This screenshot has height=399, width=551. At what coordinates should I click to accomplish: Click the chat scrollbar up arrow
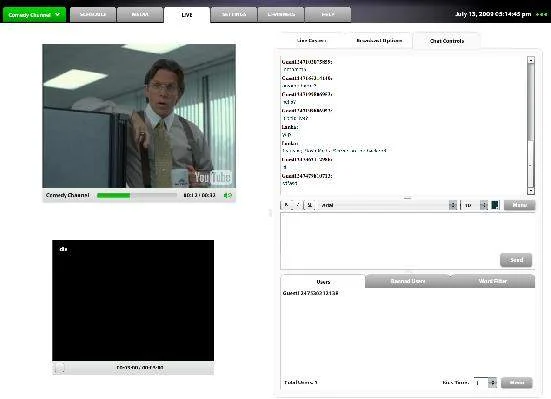(531, 60)
